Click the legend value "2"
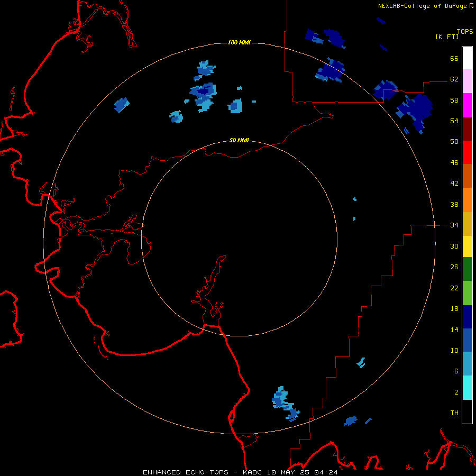Viewport: 476px width, 476px height. pos(456,392)
